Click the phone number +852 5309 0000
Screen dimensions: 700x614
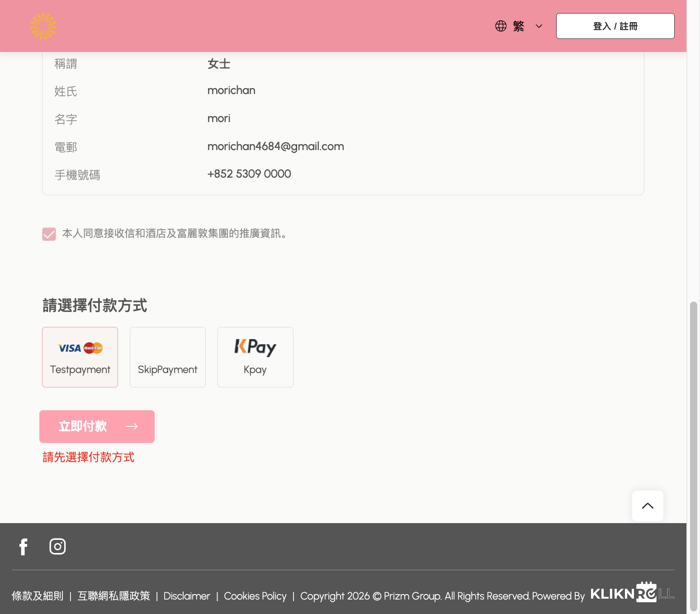[x=249, y=174]
